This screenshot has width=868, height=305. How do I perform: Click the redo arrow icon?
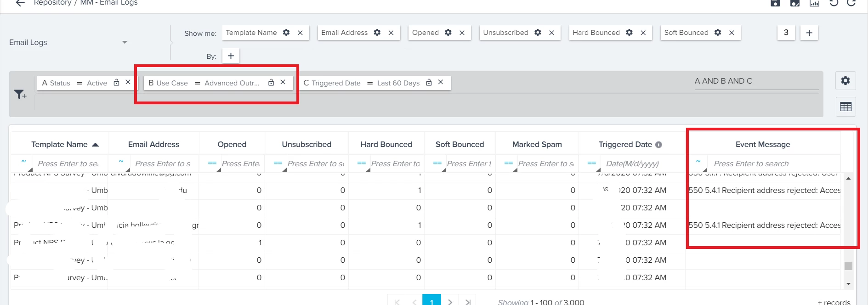pos(851,3)
